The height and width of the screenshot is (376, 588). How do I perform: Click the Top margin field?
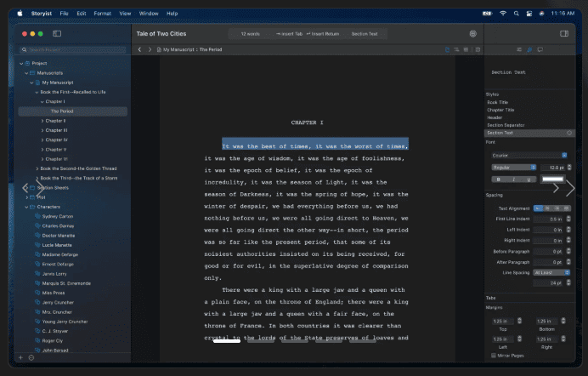coord(503,322)
